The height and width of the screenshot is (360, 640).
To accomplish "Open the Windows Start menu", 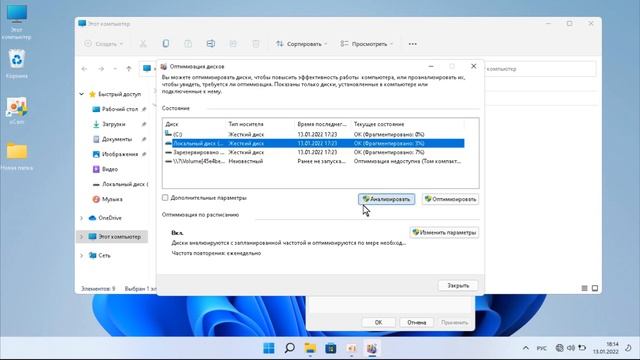I will tap(269, 348).
